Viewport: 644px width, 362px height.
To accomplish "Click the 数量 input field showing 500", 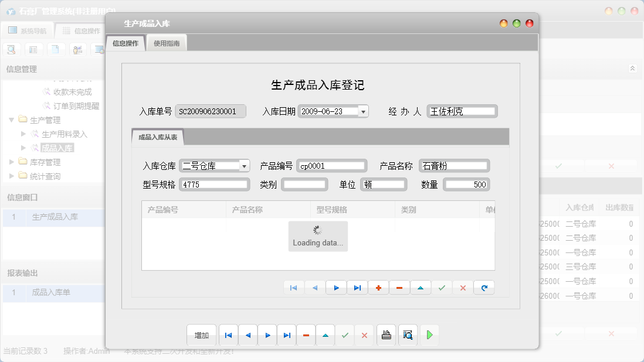I will pos(466,185).
